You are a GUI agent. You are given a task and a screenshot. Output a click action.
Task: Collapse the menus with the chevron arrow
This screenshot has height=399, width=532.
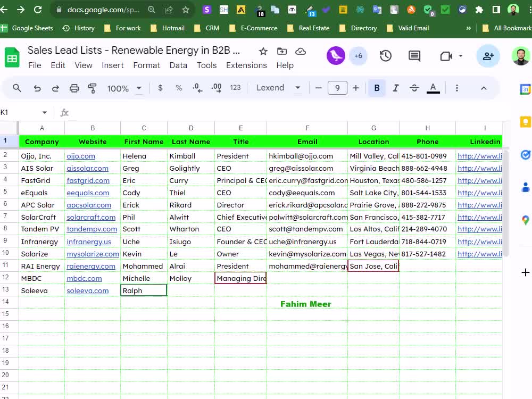(484, 88)
